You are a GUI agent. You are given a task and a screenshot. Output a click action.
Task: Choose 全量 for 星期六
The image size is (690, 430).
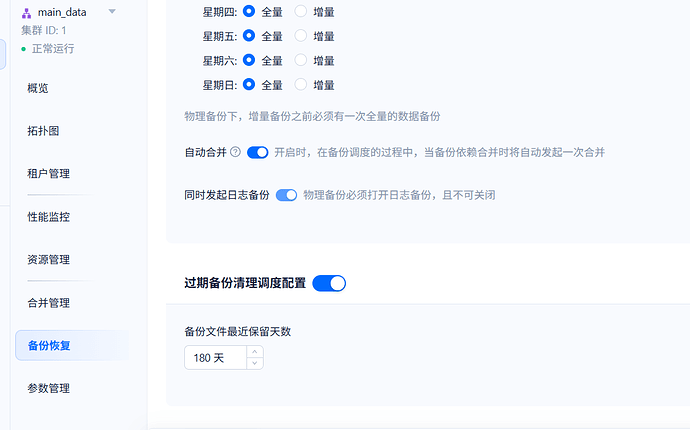coord(250,60)
